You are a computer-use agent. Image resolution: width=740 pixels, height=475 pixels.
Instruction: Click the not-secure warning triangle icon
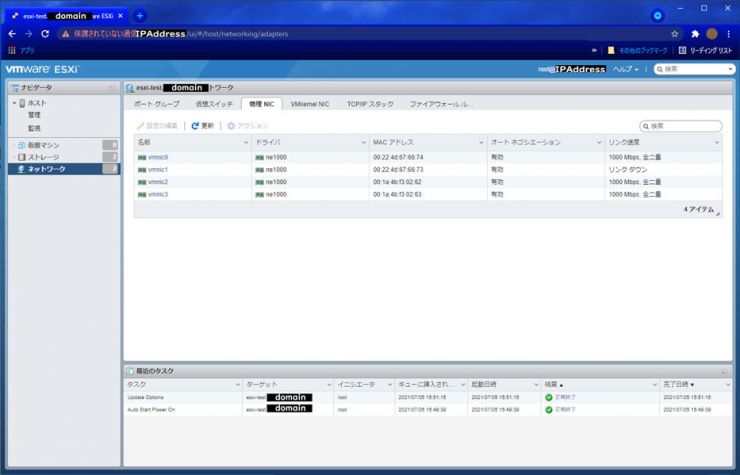66,34
